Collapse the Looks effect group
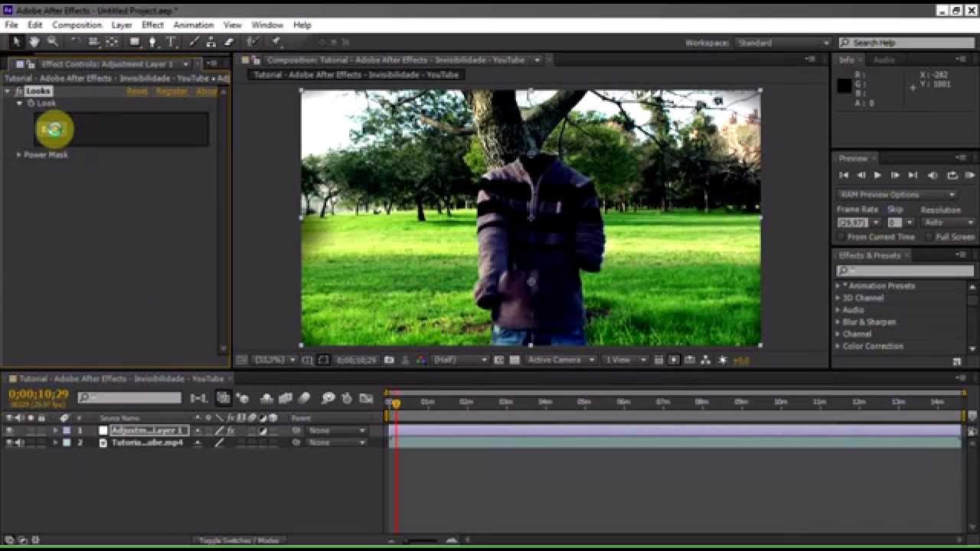 click(8, 91)
